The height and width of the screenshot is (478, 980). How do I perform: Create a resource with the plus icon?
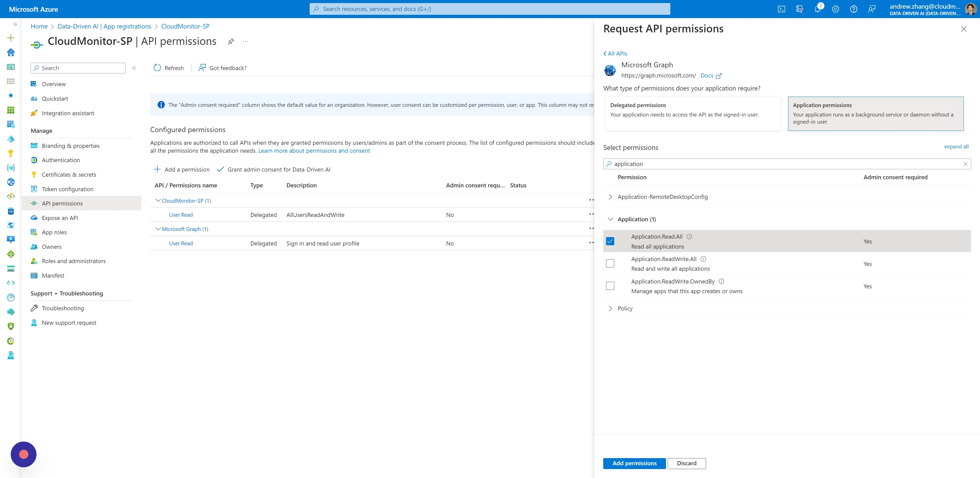pos(11,38)
